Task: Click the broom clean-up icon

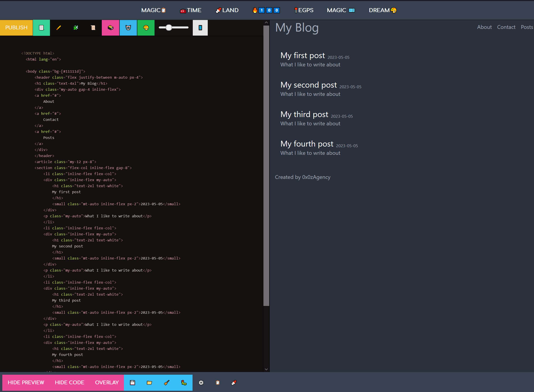Action: point(167,383)
